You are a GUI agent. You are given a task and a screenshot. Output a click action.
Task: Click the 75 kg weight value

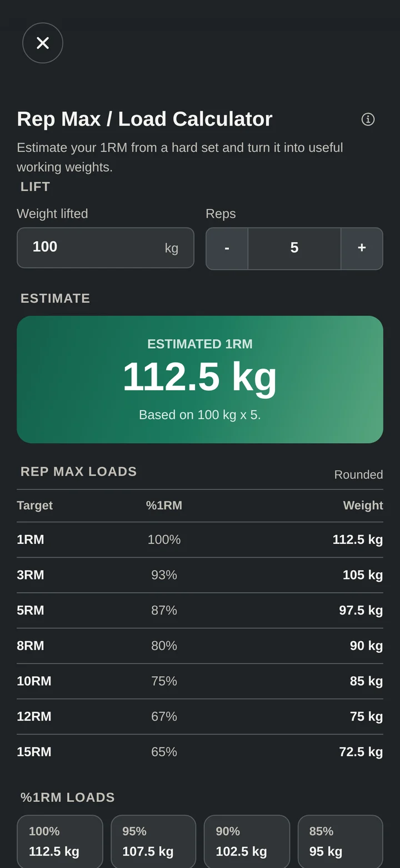(x=366, y=717)
